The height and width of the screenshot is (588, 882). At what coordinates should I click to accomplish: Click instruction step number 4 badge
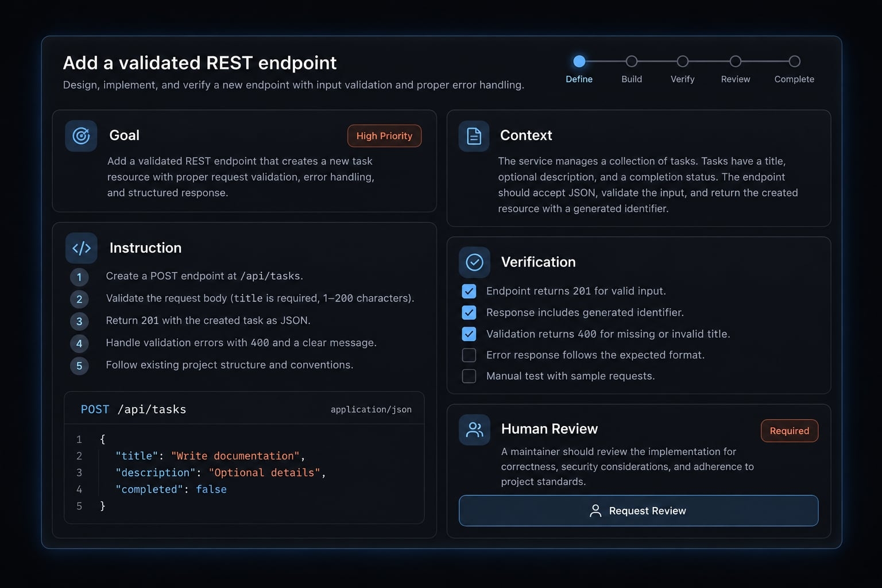pyautogui.click(x=79, y=343)
